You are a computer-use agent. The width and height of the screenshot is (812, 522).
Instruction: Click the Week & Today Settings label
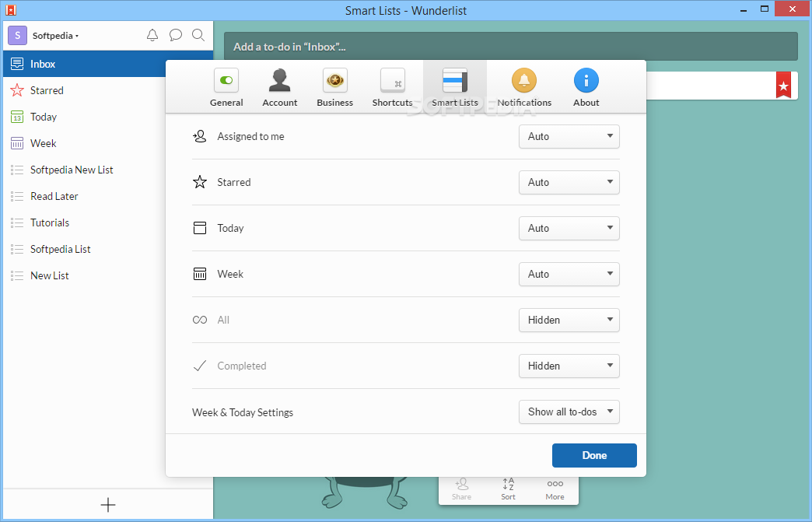click(x=243, y=412)
